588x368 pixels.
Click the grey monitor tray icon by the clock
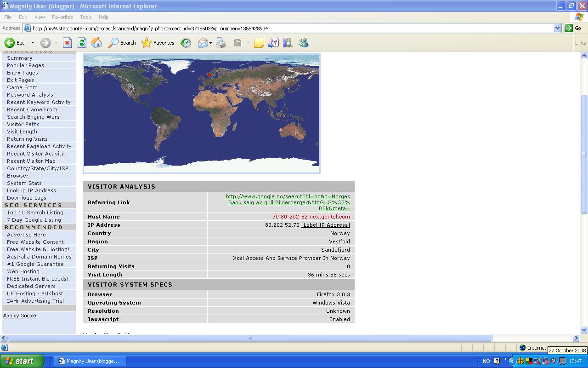562,361
